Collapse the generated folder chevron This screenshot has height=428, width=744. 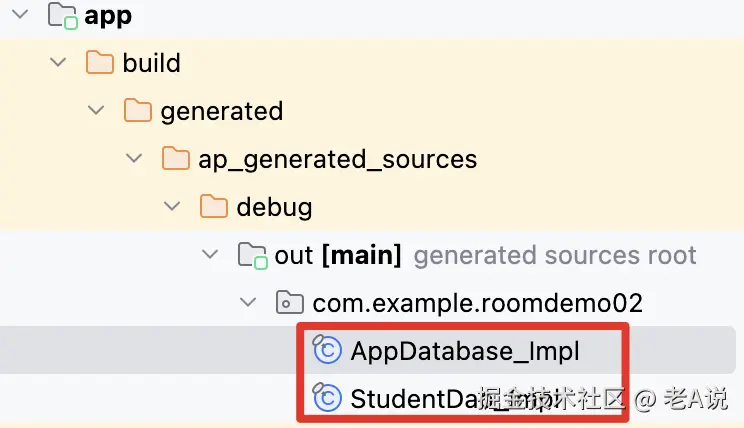96,111
